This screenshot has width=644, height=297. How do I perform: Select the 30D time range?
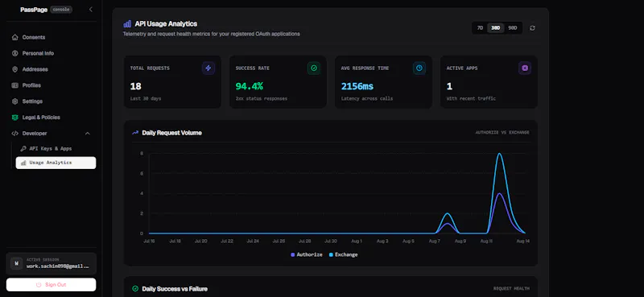(496, 28)
